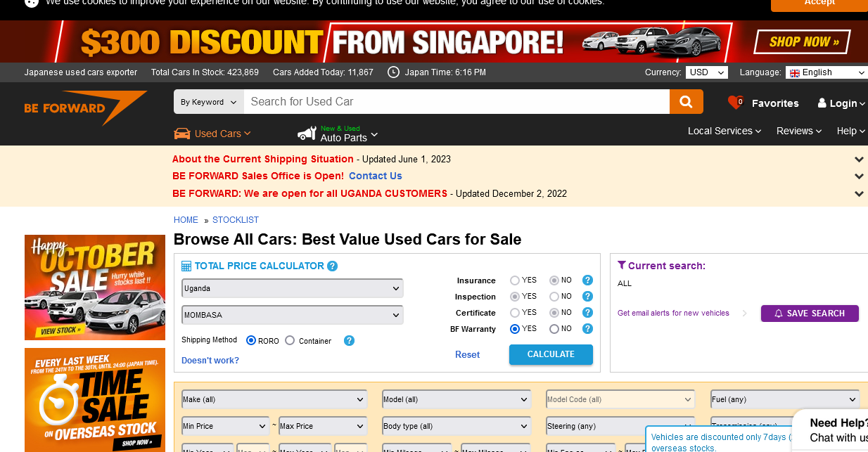Screen dimensions: 868x452
Task: Open the Local Services menu
Action: click(725, 131)
